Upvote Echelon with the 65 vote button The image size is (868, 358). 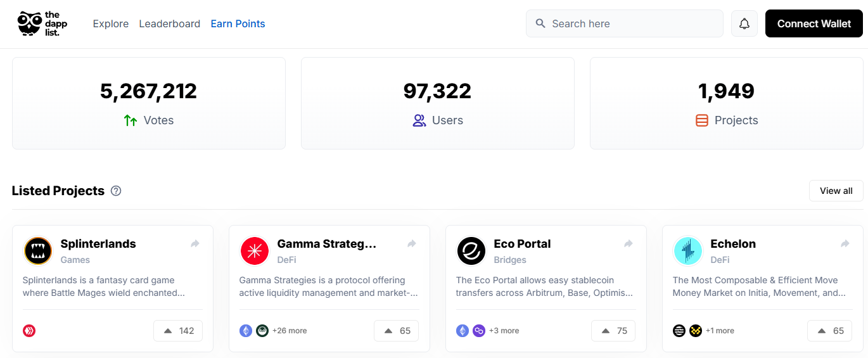coord(830,331)
